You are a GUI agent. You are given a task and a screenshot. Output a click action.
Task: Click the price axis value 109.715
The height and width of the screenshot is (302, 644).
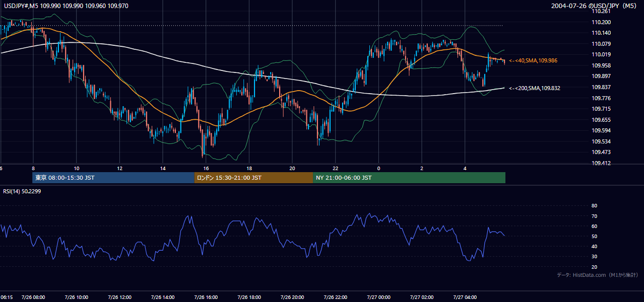click(601, 109)
